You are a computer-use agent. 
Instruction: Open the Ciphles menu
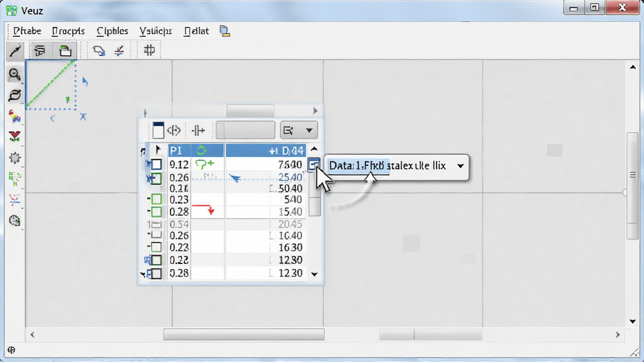click(112, 31)
